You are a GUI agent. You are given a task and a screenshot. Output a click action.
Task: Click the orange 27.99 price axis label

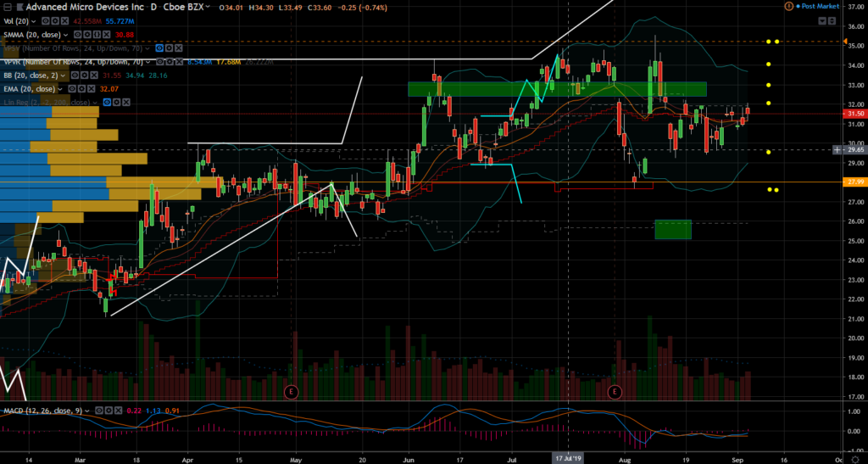click(x=854, y=182)
